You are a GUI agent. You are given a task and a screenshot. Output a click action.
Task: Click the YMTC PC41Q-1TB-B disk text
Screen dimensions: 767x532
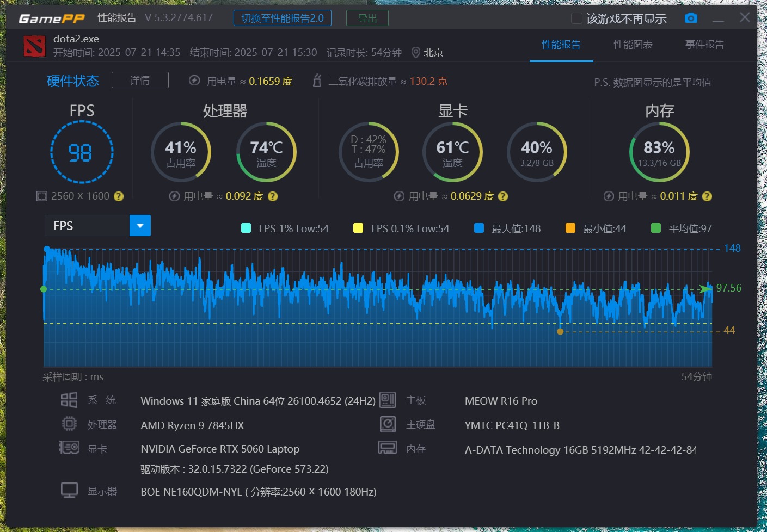point(512,425)
